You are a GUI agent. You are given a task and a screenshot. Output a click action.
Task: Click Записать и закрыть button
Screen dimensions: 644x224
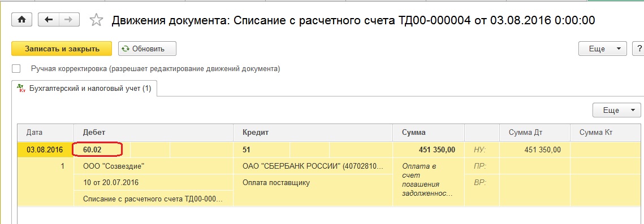coord(62,49)
